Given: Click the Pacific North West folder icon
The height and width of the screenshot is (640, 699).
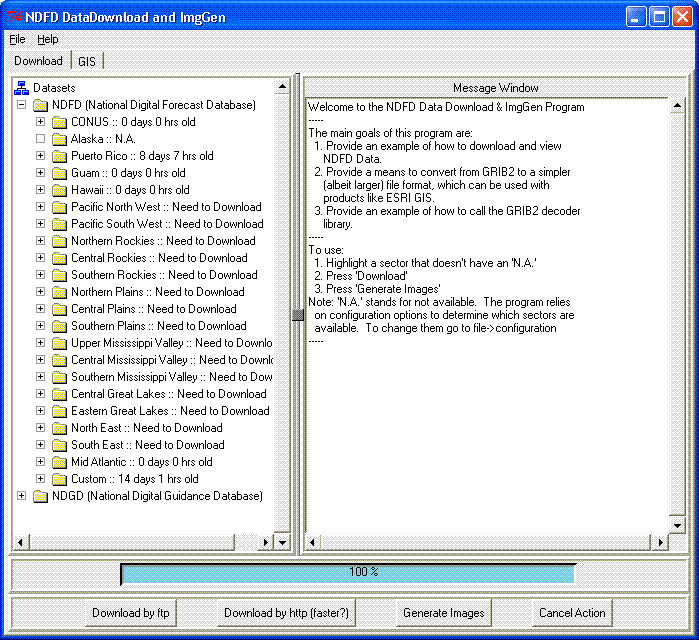Looking at the screenshot, I should pos(59,207).
